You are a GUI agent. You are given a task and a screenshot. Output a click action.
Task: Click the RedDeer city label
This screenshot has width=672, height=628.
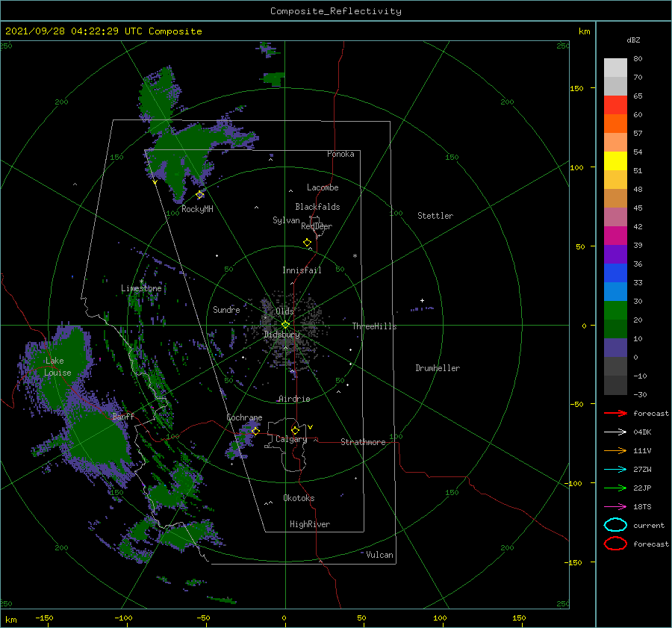317,226
